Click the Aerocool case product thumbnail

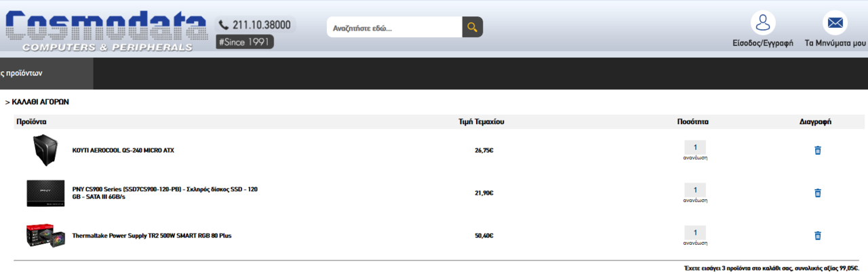pyautogui.click(x=46, y=150)
